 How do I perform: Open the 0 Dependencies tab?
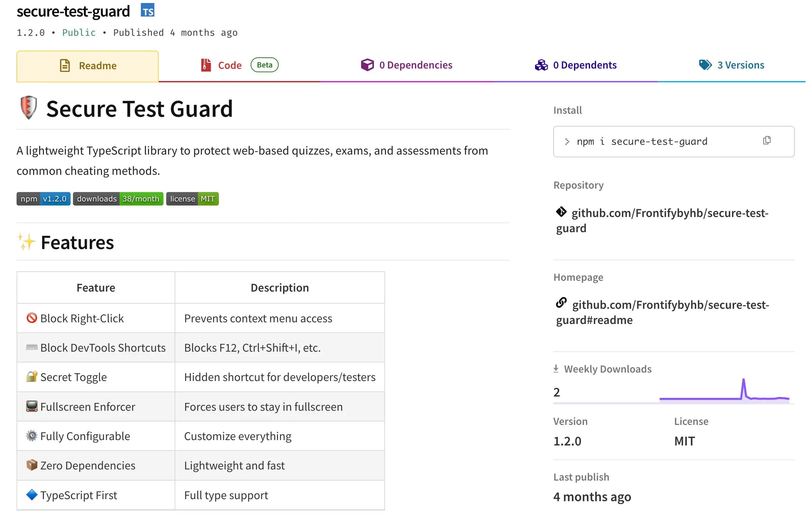coord(406,65)
